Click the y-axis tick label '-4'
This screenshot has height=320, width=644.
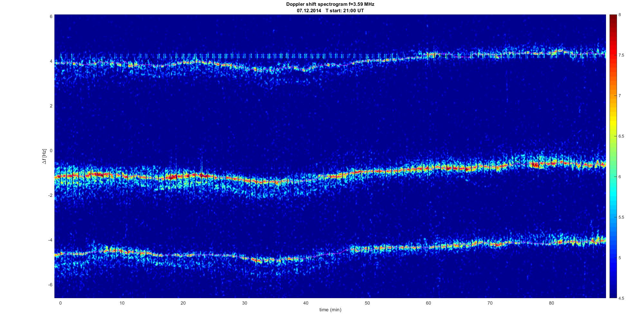[x=50, y=240]
